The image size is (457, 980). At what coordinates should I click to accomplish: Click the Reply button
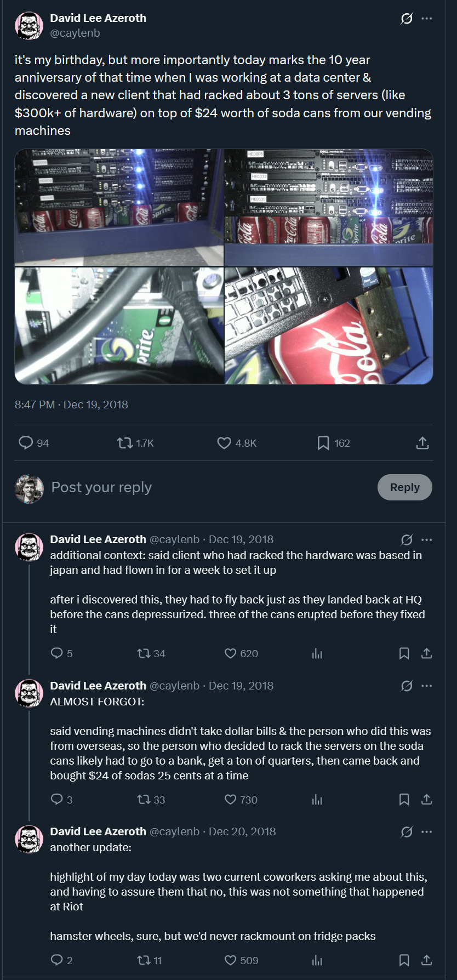pos(404,487)
